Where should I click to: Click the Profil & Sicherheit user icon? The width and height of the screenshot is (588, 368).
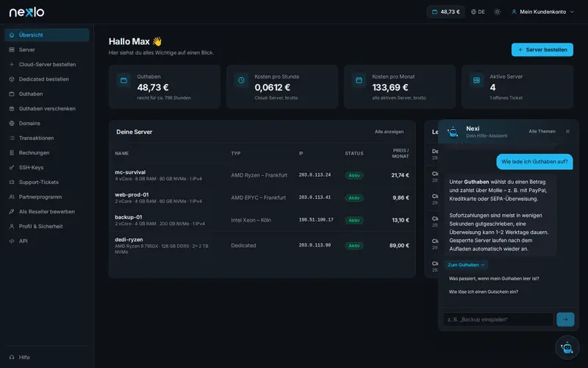coord(12,227)
